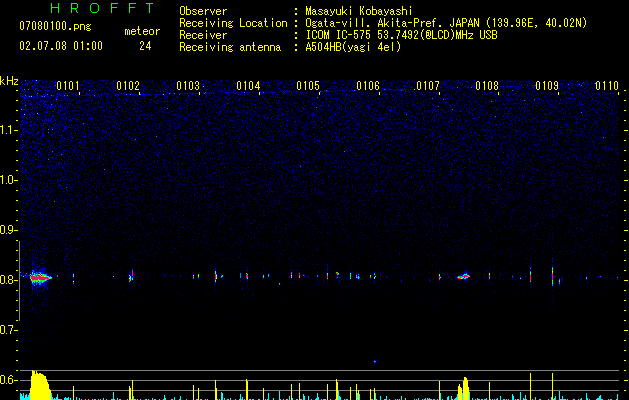Click the date stamp 02.07.08 01:00
Image resolution: width=629 pixels, height=400 pixels.
click(x=61, y=46)
